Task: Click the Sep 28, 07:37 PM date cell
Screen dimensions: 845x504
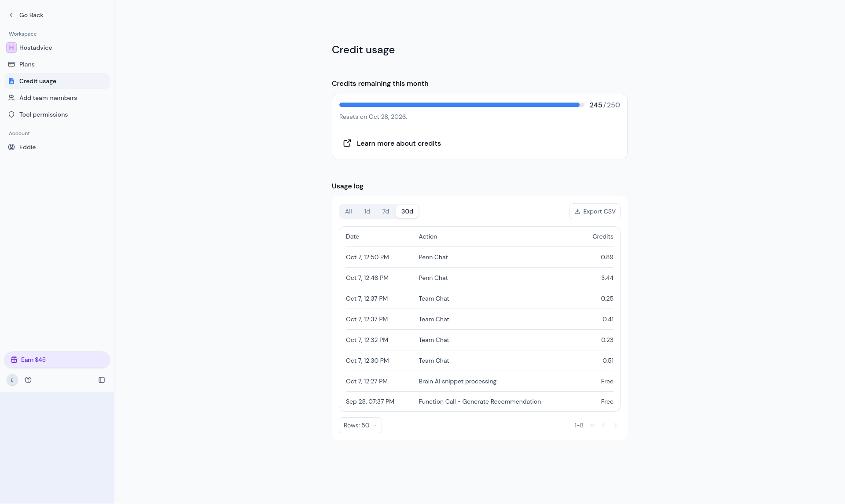Action: tap(370, 402)
